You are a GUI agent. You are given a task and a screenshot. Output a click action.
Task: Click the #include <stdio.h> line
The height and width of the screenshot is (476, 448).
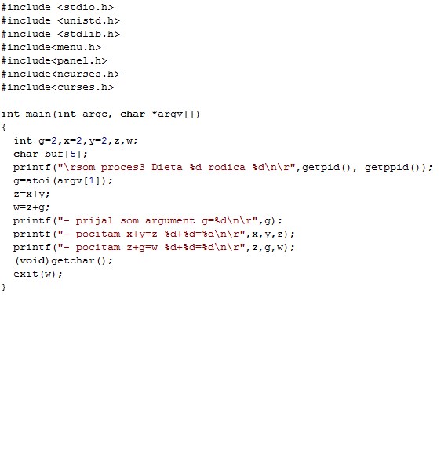point(57,7)
